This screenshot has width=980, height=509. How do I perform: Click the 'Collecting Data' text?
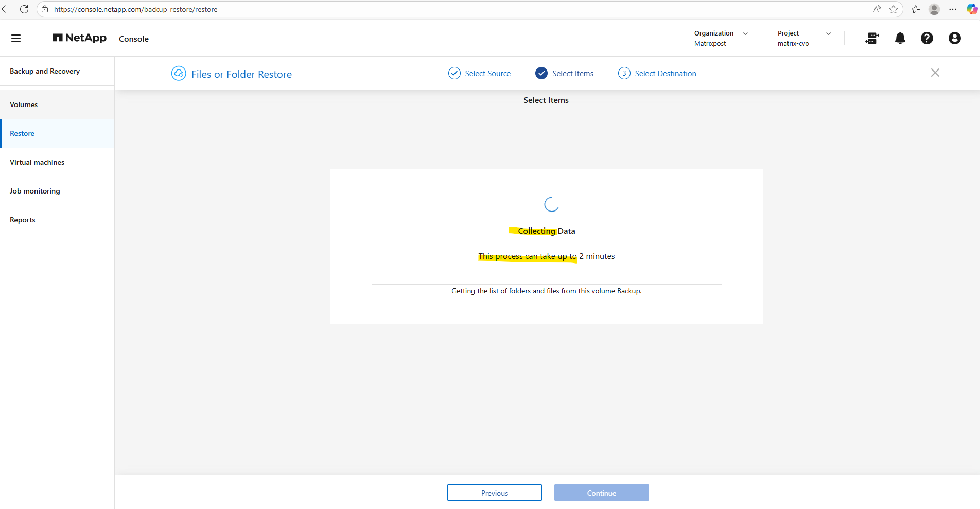[547, 231]
